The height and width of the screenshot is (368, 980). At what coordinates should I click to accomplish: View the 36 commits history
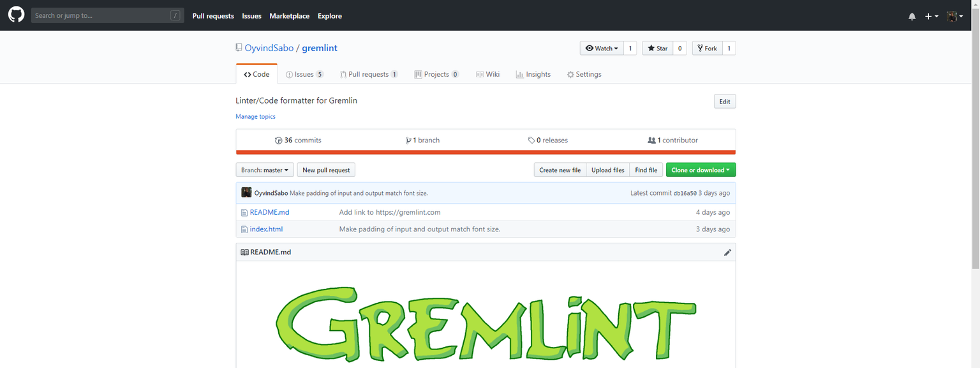[x=298, y=140]
